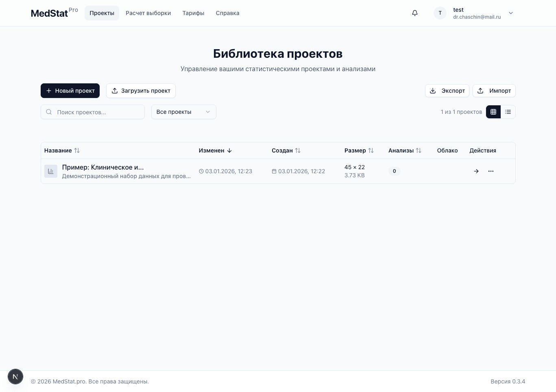Click the user email dr.chaschin@mail.ru
556x392 pixels.
click(x=477, y=17)
